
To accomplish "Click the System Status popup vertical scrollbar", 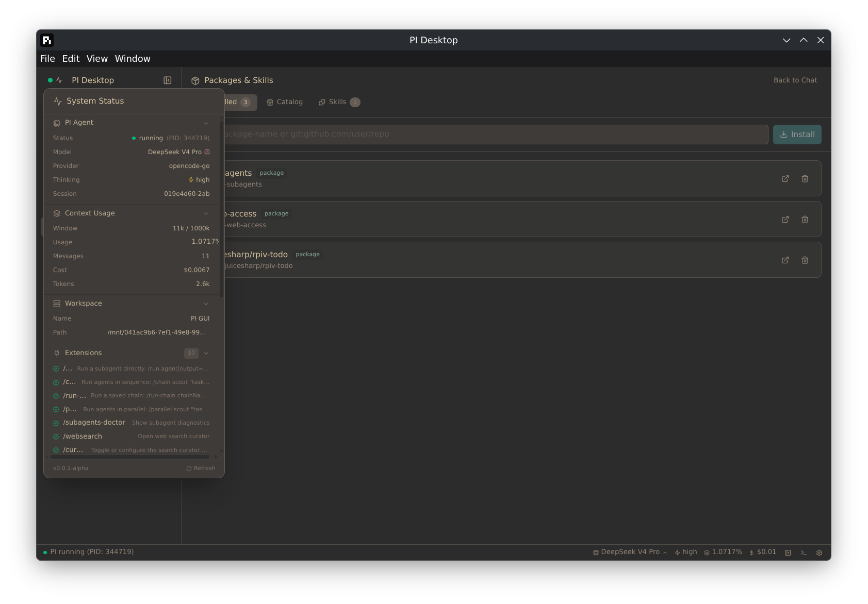I will (x=221, y=208).
